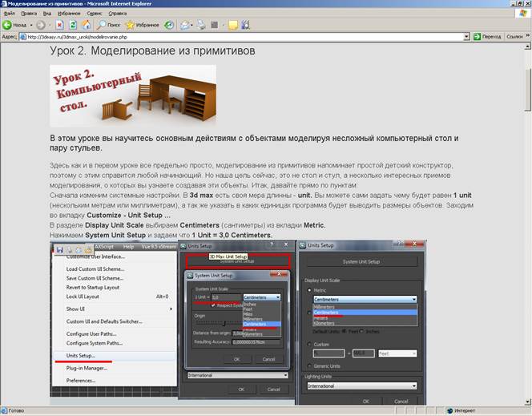This screenshot has width=532, height=416.
Task: Go back with the Назад arrow button
Action: tap(14, 25)
